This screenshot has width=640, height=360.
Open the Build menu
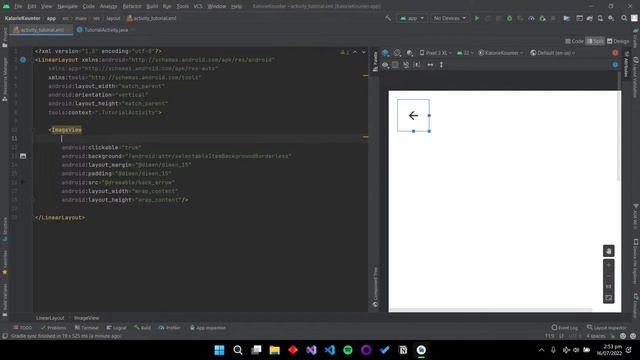tap(152, 7)
